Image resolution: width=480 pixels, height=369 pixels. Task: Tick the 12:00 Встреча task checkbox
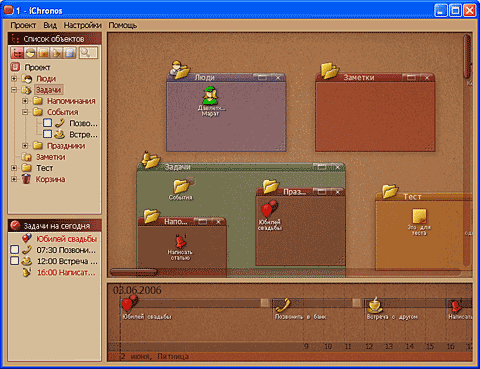click(14, 261)
